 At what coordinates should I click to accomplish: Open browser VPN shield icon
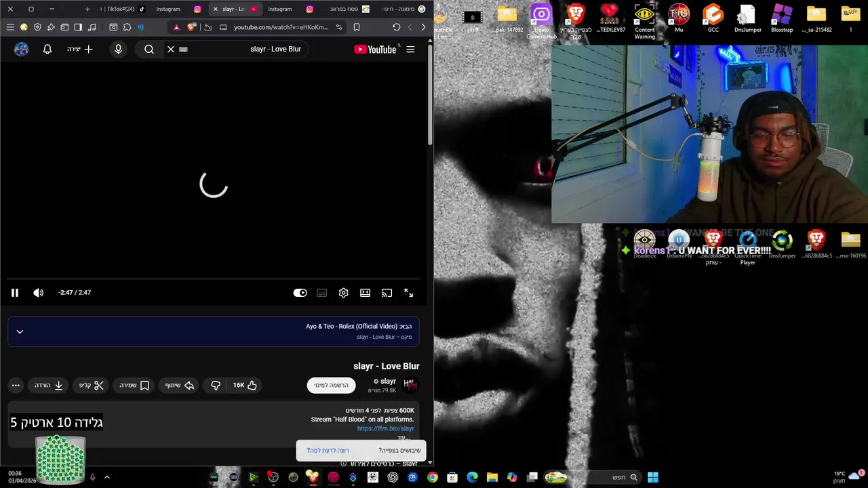pyautogui.click(x=37, y=27)
